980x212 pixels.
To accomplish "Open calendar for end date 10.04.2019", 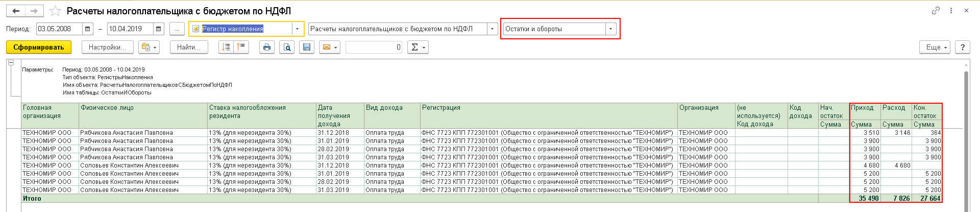I will pyautogui.click(x=159, y=29).
